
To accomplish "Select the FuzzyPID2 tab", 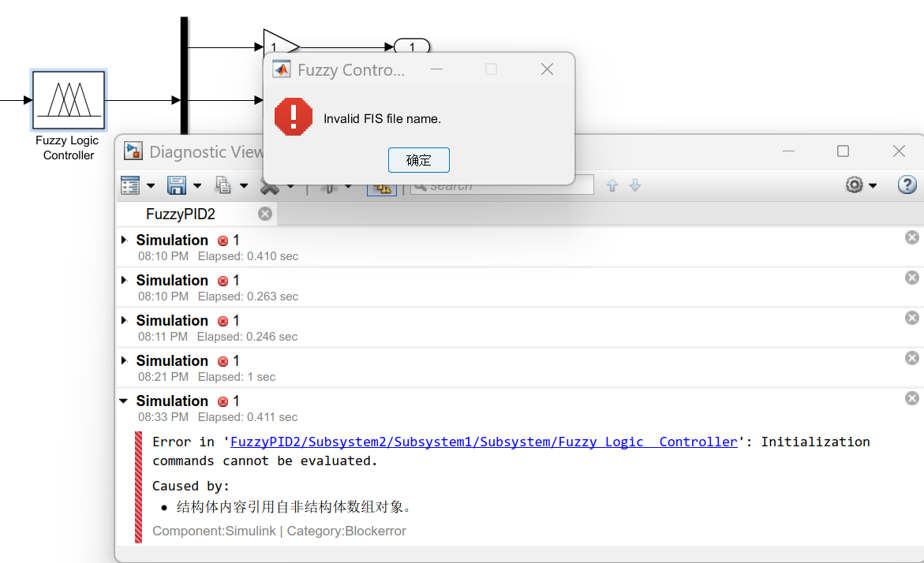I will (181, 214).
